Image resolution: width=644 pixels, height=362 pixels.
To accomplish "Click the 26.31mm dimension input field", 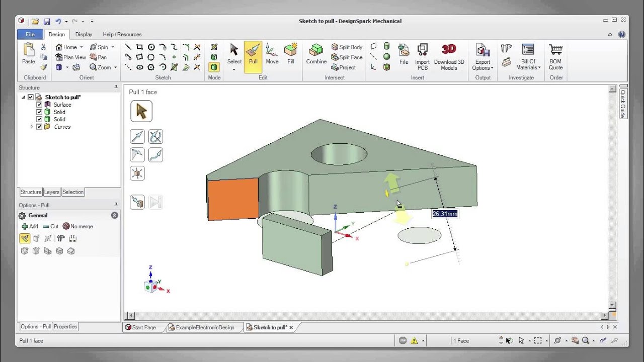I will click(x=445, y=214).
